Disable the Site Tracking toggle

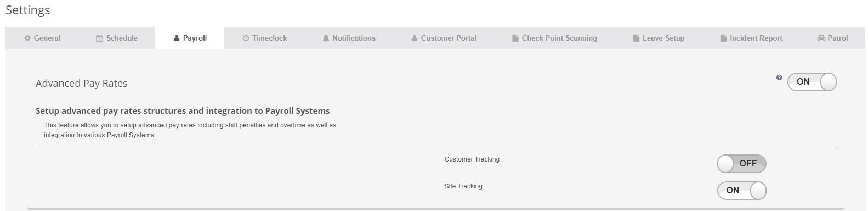pos(742,191)
